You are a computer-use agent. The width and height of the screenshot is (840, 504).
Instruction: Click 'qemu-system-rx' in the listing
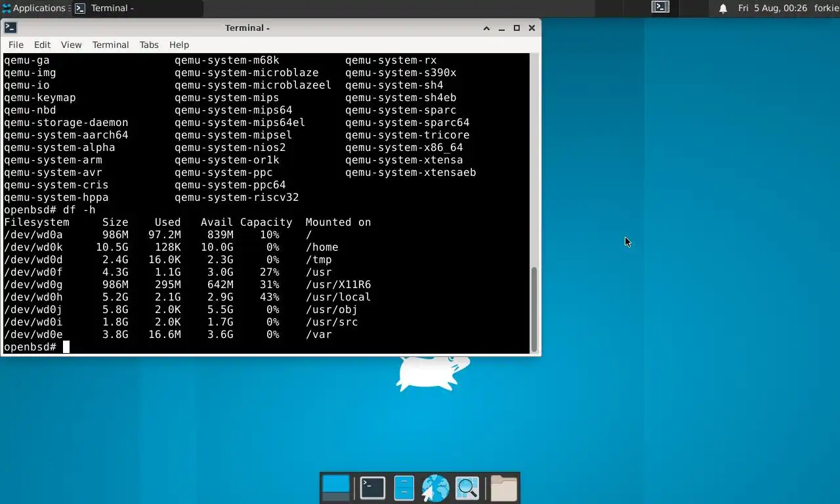[391, 60]
